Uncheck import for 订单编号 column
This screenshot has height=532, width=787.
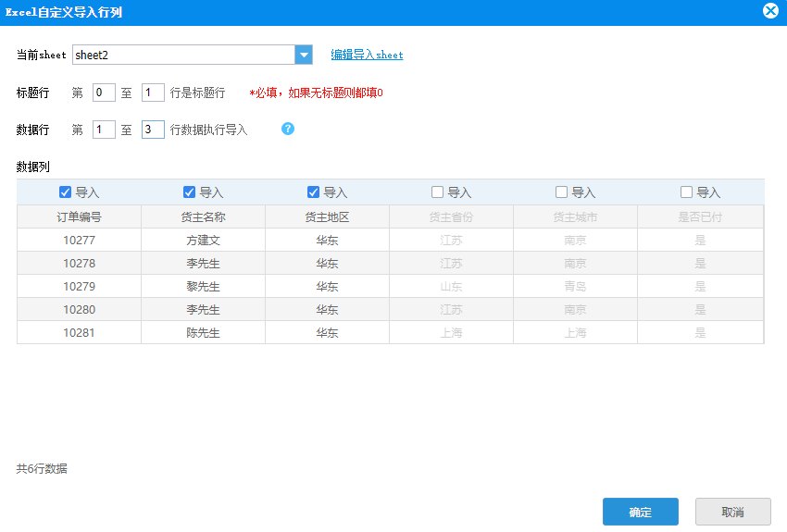[65, 192]
